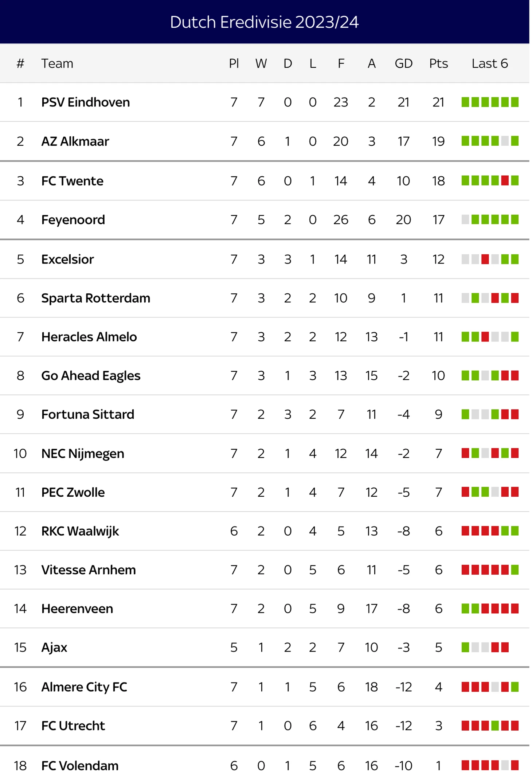Click the Dutch Eredivisie 2023/24 title
The width and height of the screenshot is (532, 782).
pos(265,22)
